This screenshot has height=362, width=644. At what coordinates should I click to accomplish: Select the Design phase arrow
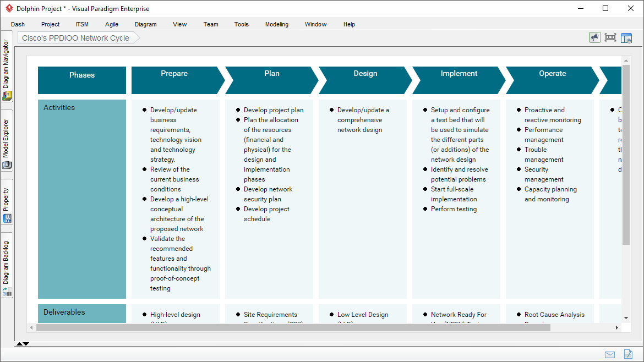click(x=365, y=80)
